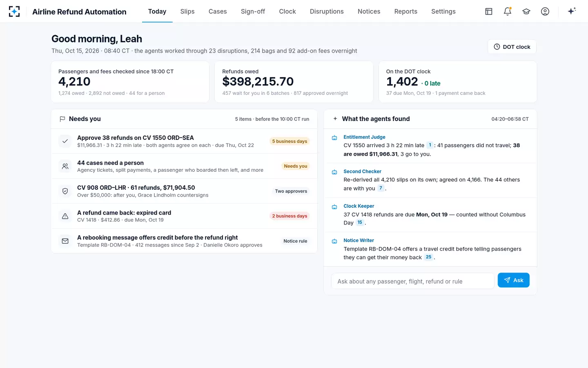Click the checkmark icon on the CV 1550 approval row
This screenshot has width=588, height=368.
(65, 141)
